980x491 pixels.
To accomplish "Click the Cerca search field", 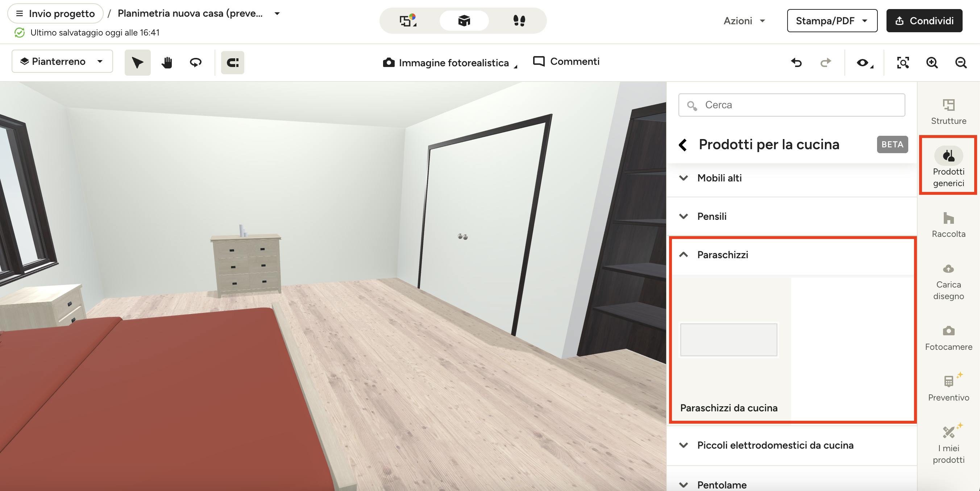I will pyautogui.click(x=791, y=105).
